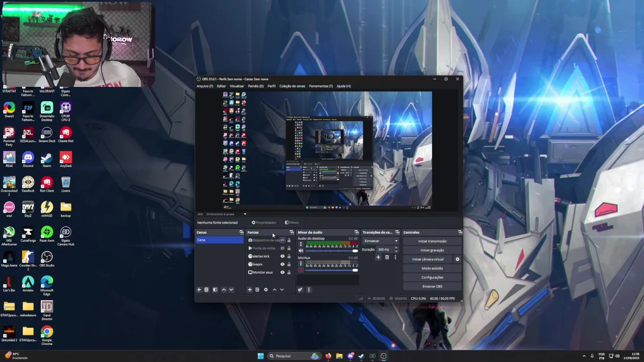Unlock the alertas kick source
Screen dimensions: 644x362
289,256
